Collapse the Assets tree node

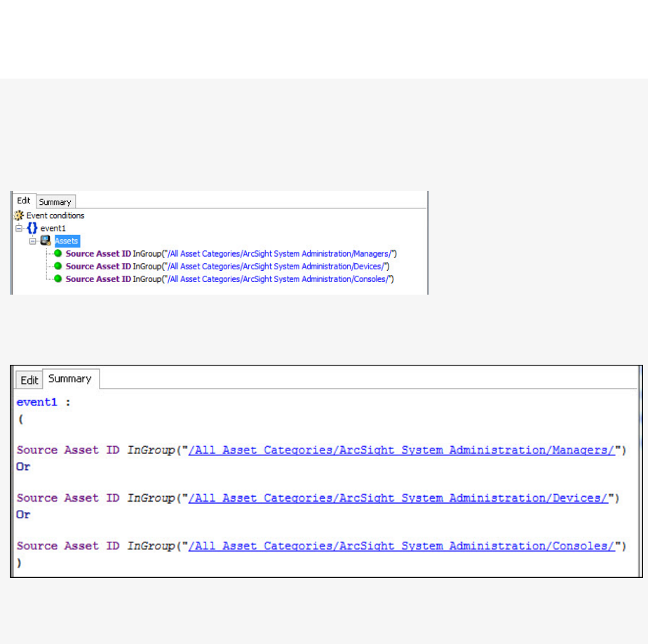[x=33, y=241]
